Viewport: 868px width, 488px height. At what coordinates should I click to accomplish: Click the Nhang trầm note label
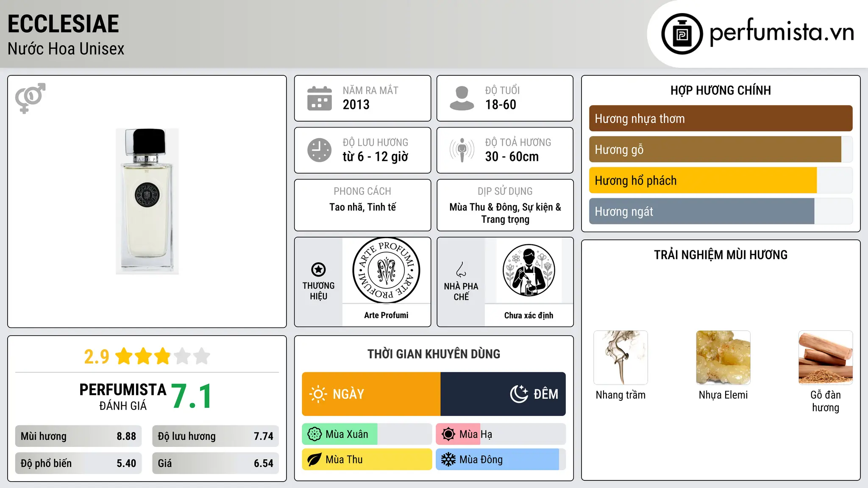pos(620,395)
